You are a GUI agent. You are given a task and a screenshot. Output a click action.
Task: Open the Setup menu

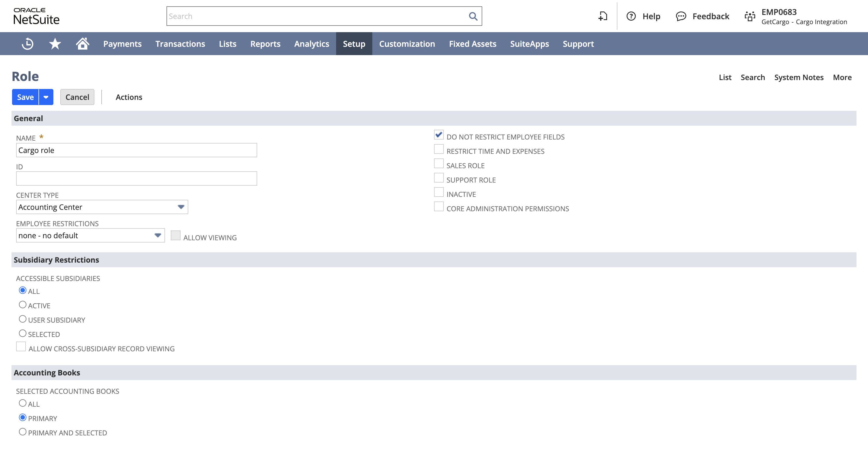coord(354,44)
